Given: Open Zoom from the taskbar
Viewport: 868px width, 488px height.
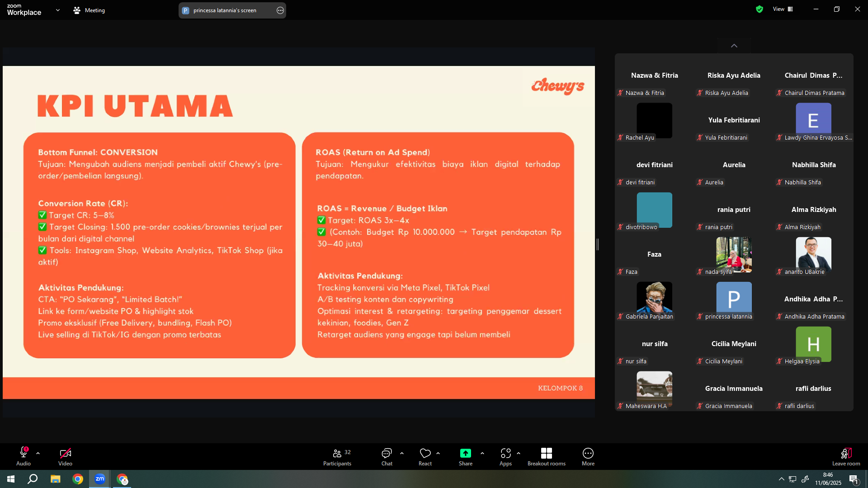Looking at the screenshot, I should [x=100, y=479].
